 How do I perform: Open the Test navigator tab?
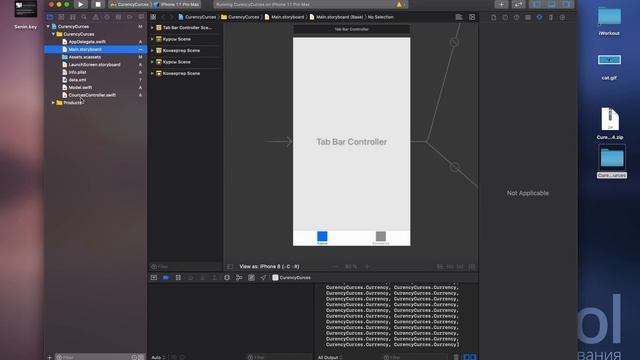coord(107,17)
